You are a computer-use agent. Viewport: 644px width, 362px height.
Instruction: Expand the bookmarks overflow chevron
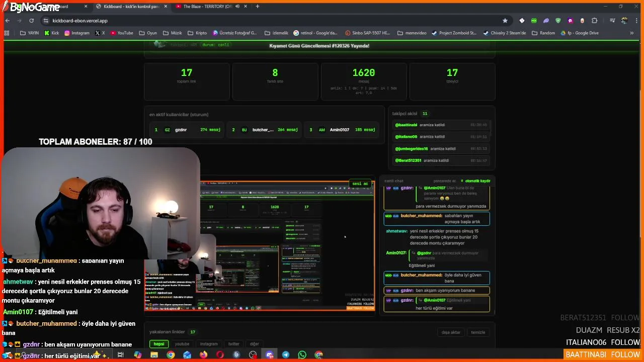point(632,33)
